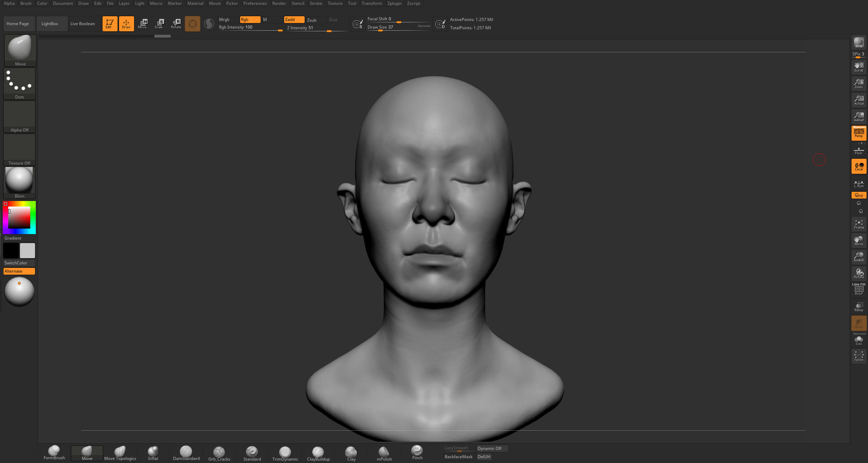Toggle Transp transparency mode

(x=859, y=307)
